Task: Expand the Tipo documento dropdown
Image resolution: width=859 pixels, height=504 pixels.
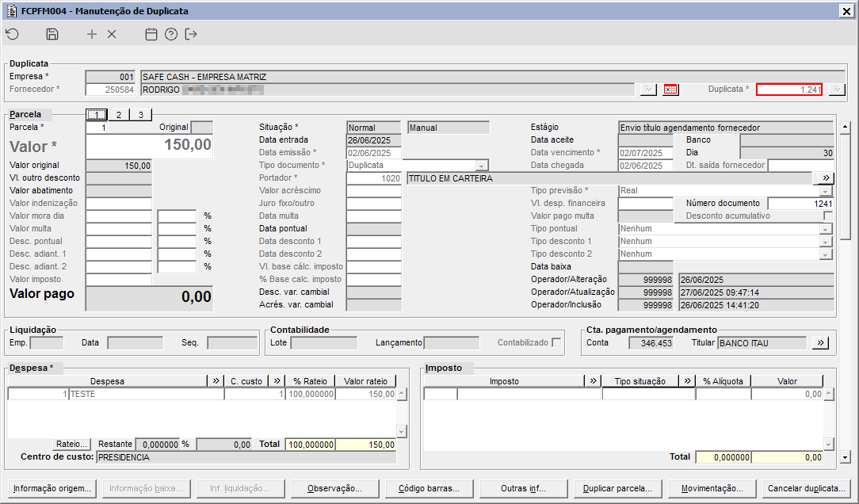Action: [x=481, y=166]
